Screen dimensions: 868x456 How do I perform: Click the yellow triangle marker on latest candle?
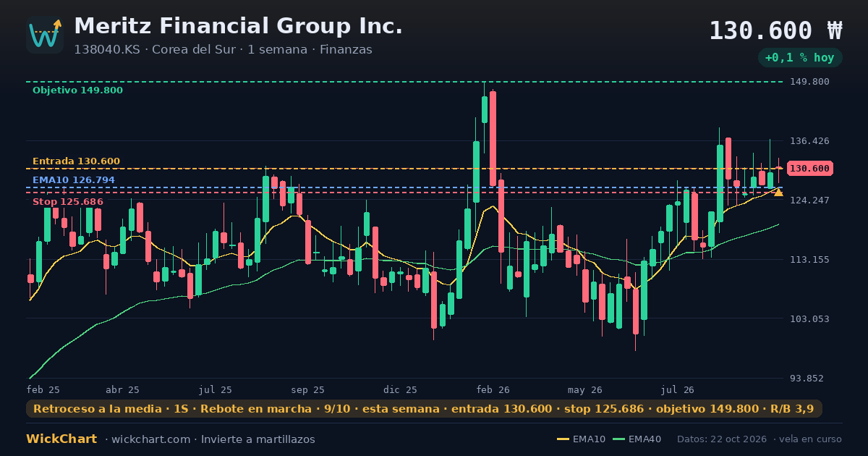778,192
